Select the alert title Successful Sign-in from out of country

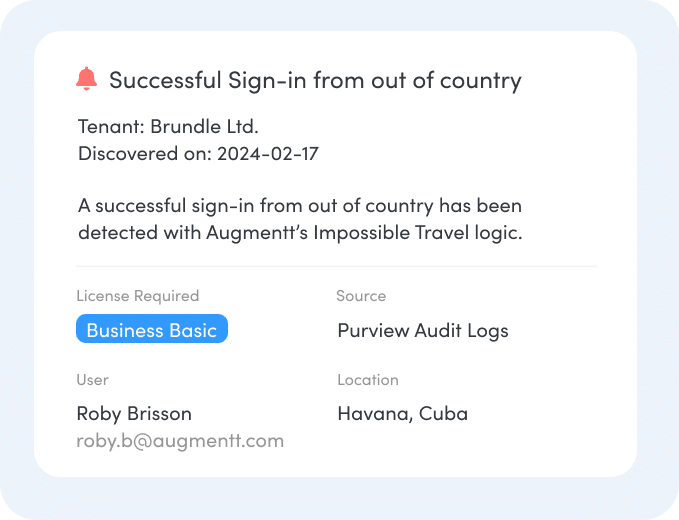pyautogui.click(x=315, y=81)
